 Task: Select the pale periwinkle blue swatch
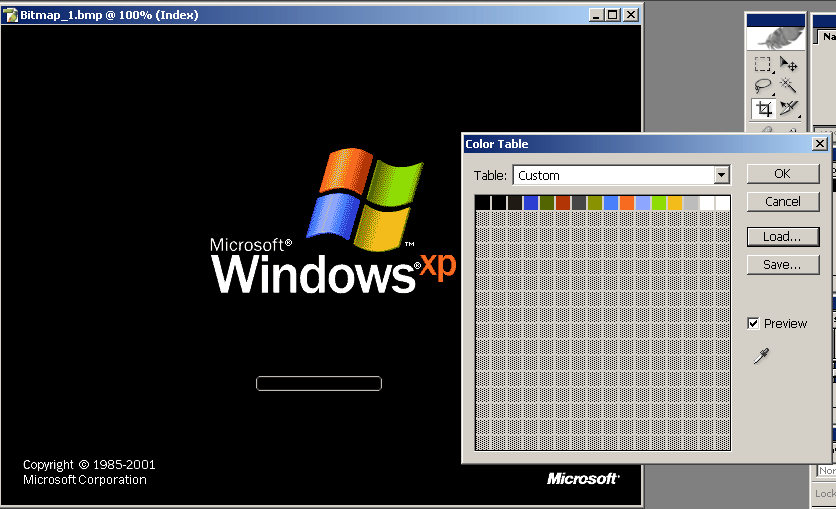click(x=643, y=203)
